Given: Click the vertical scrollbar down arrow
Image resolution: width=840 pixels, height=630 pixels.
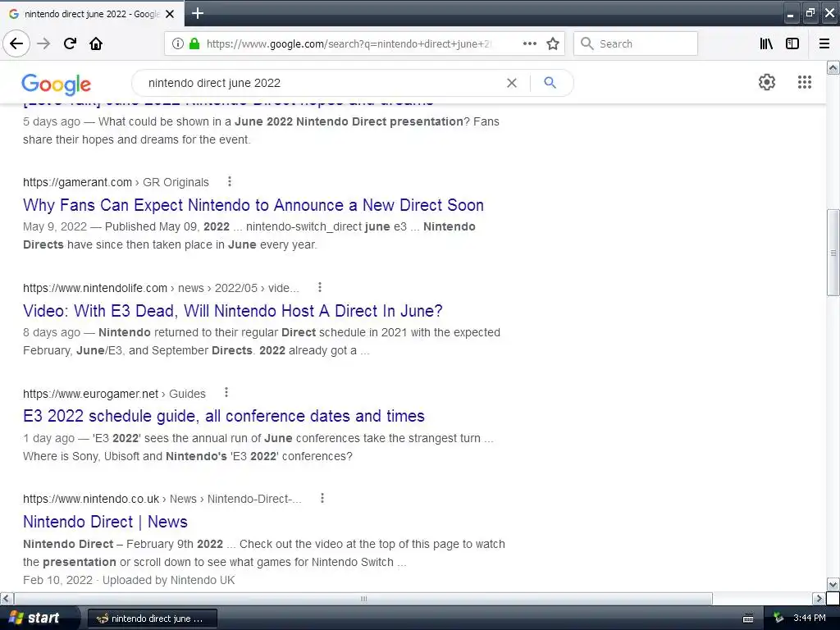Looking at the screenshot, I should point(833,584).
